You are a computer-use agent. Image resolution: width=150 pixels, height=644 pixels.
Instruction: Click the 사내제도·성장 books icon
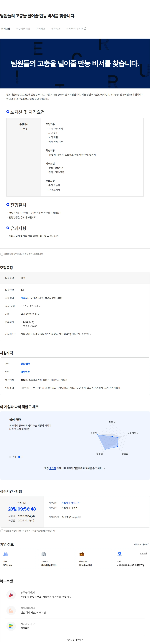[x=11, y=626]
